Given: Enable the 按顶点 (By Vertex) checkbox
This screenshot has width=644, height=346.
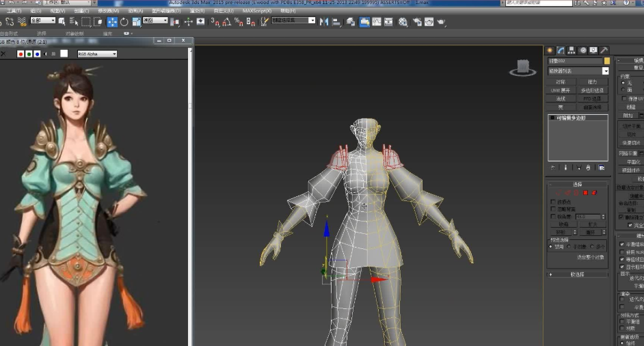Looking at the screenshot, I should 553,202.
